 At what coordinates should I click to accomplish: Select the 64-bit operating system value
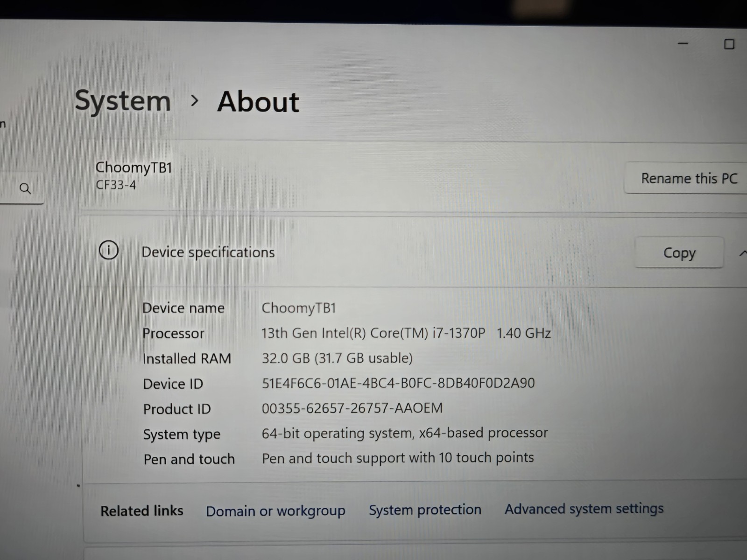(x=405, y=434)
